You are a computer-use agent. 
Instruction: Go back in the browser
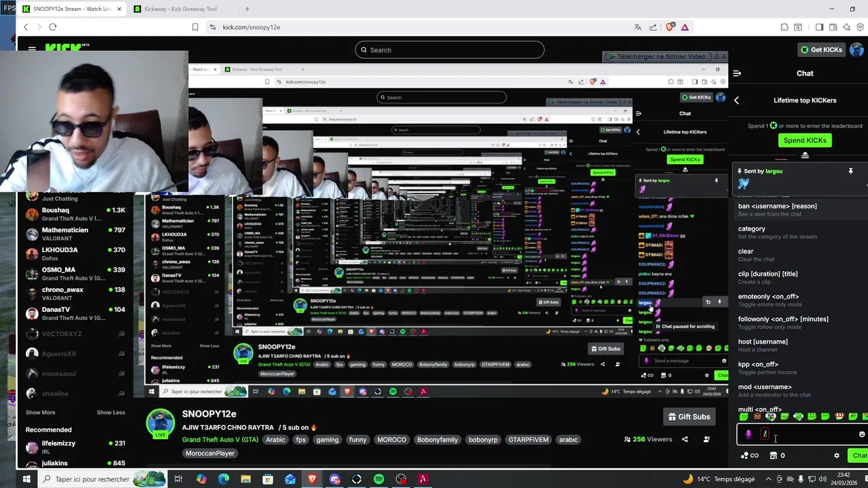tap(26, 27)
